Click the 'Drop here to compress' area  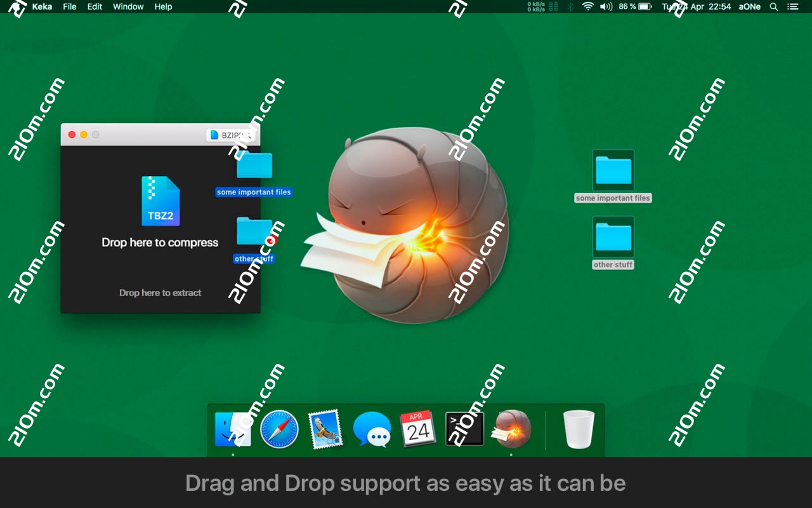pos(160,243)
